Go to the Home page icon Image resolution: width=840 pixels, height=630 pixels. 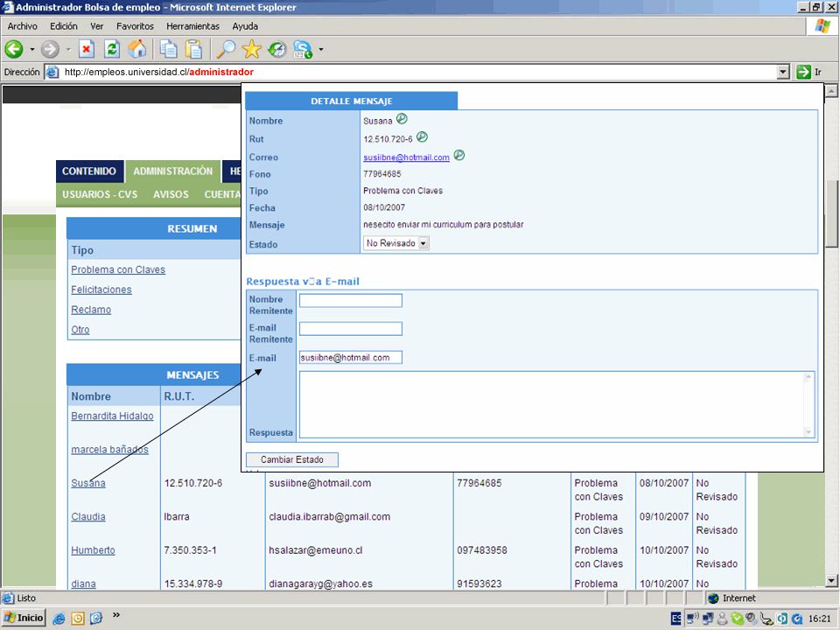[137, 49]
